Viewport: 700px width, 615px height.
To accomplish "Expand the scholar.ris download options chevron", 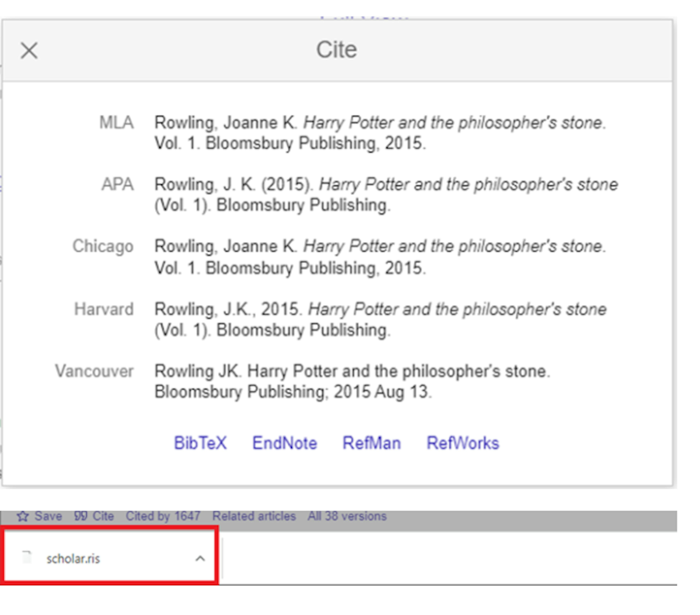I will tap(200, 559).
